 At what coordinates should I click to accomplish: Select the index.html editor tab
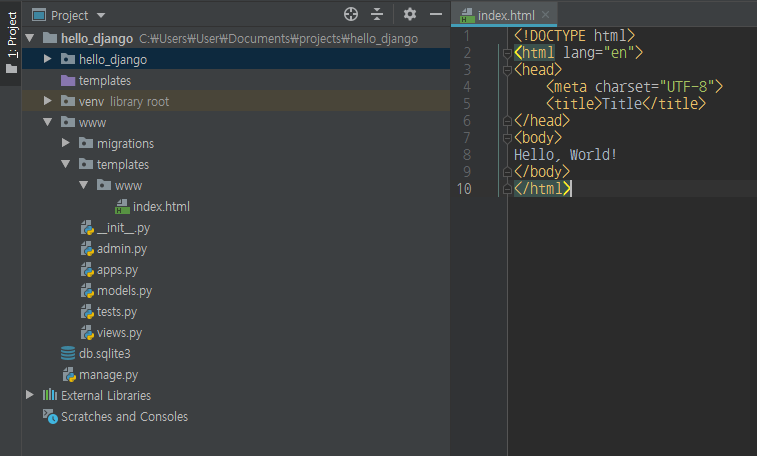[x=505, y=15]
